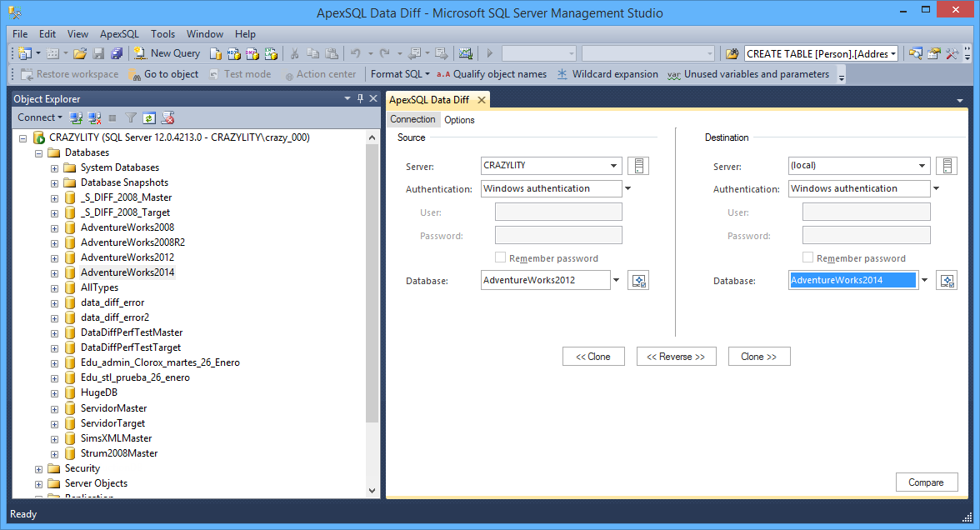Open the Properties Window icon
This screenshot has height=530, width=980.
point(933,53)
